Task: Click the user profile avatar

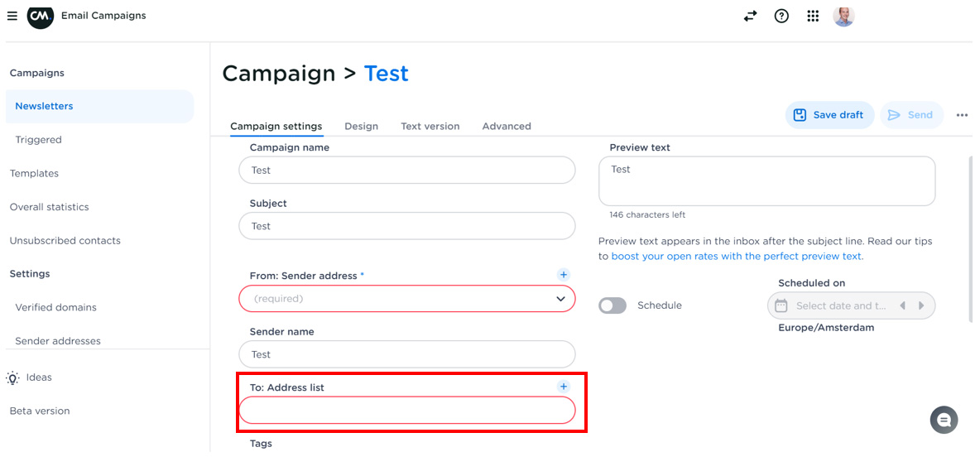Action: point(843,16)
